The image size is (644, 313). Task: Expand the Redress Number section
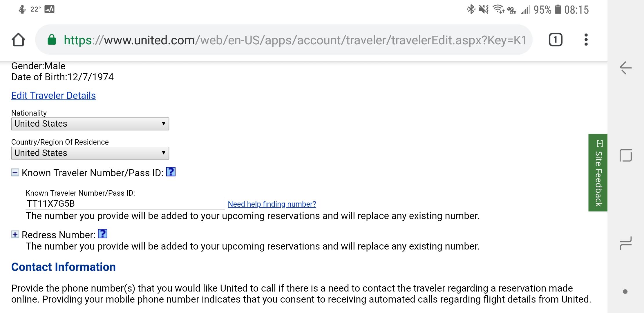pos(15,234)
